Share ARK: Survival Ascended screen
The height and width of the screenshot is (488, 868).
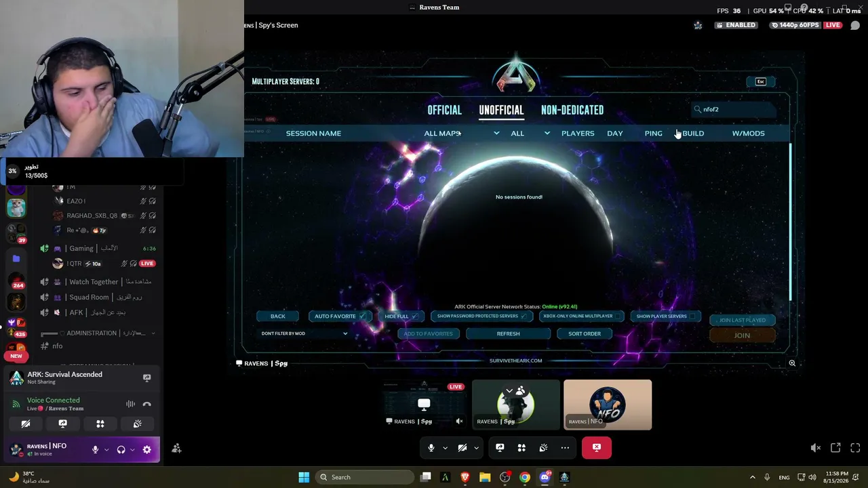coord(146,378)
